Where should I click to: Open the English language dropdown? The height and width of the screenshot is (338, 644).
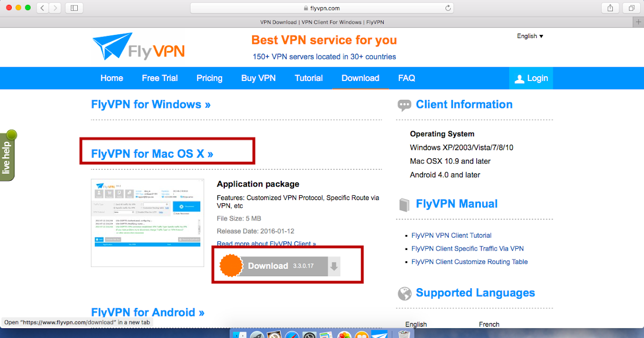point(530,36)
